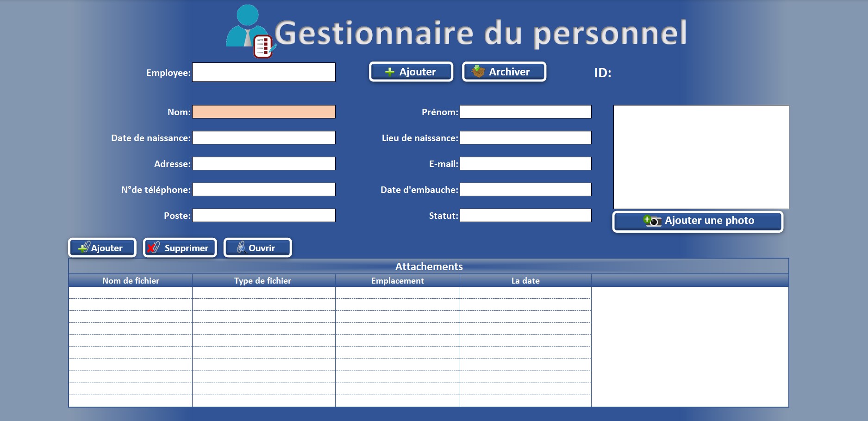Screen dimensions: 868x421
Task: Click the paperclip add icon
Action: coord(84,248)
